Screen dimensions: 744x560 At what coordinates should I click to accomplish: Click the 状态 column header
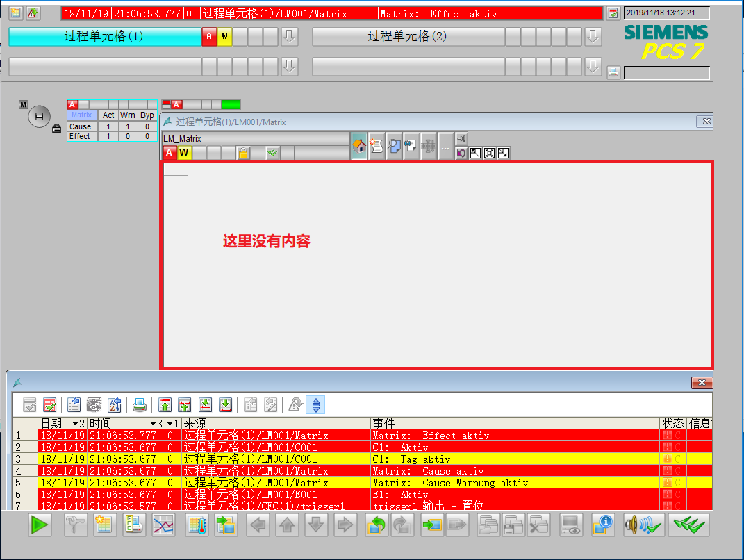click(x=673, y=423)
